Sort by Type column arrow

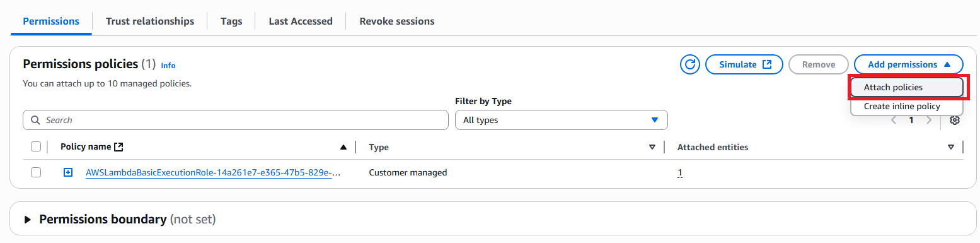pyautogui.click(x=652, y=147)
